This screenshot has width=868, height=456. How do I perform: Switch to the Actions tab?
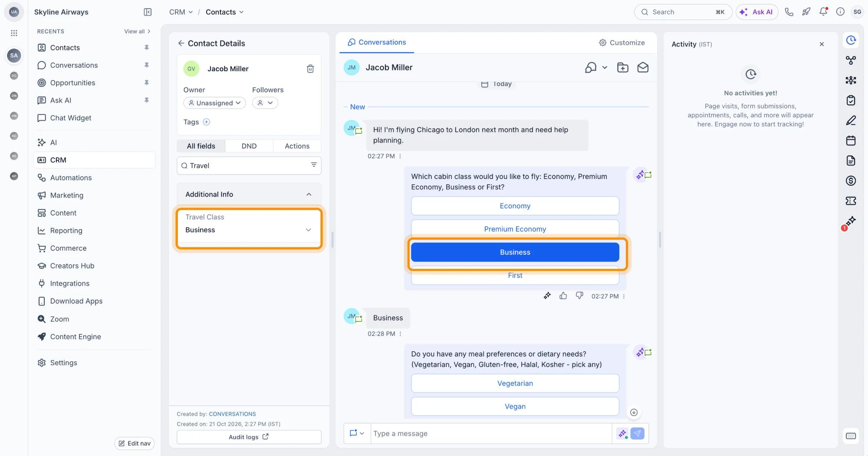297,146
